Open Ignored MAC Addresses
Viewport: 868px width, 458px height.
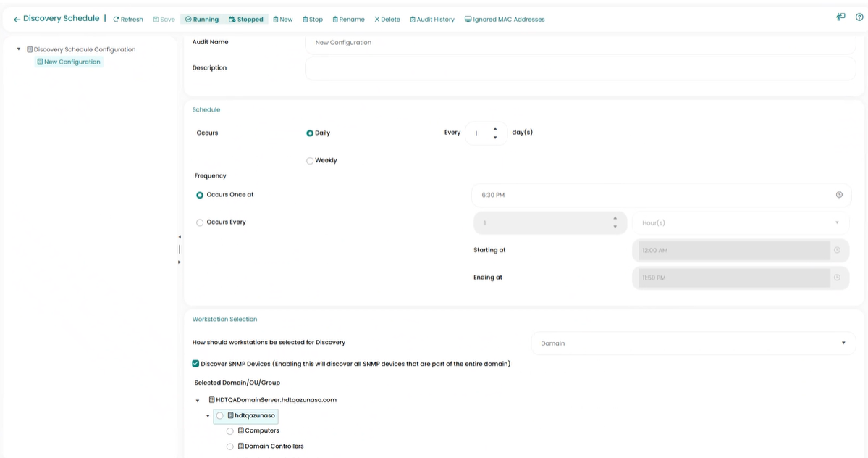coord(468,20)
